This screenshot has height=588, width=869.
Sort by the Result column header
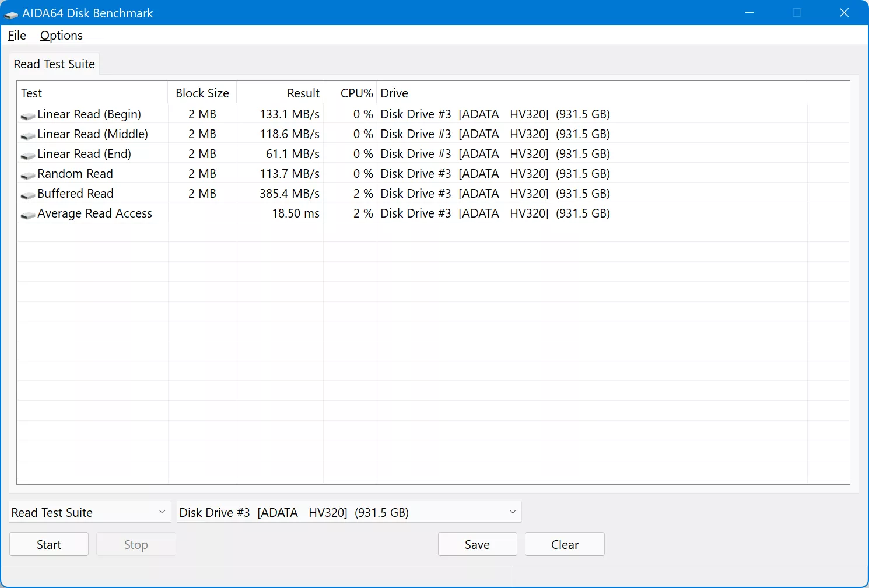tap(280, 93)
